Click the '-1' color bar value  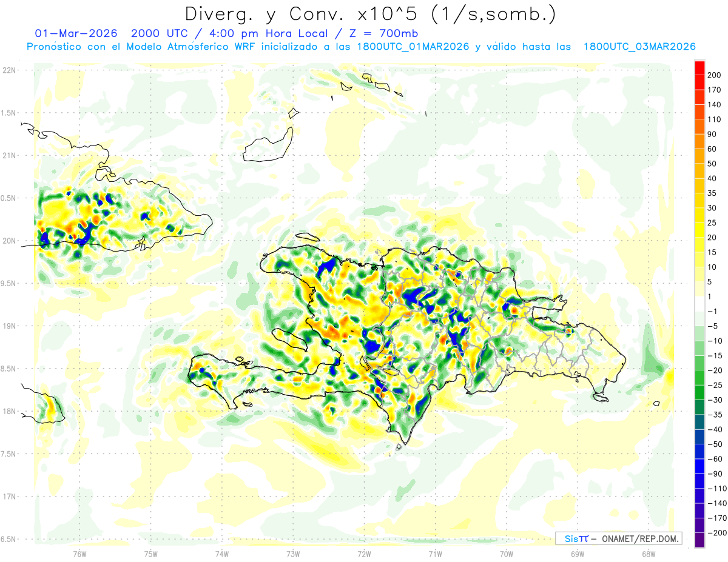712,312
